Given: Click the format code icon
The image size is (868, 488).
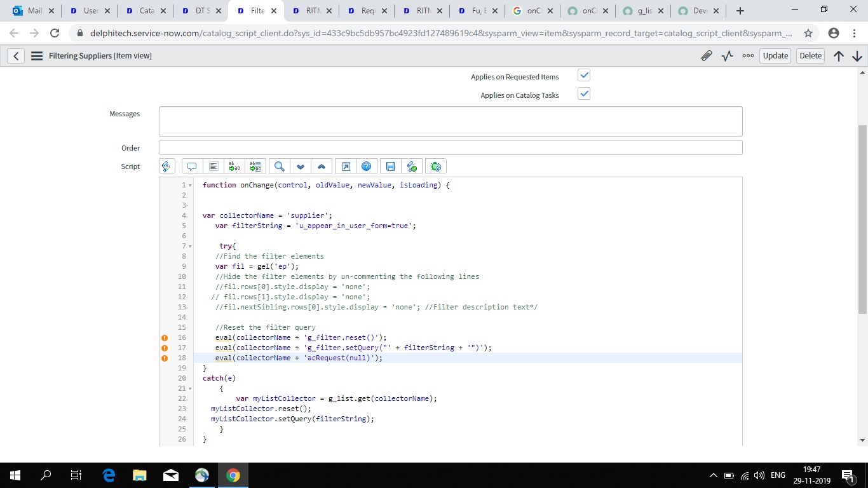Looking at the screenshot, I should [214, 166].
